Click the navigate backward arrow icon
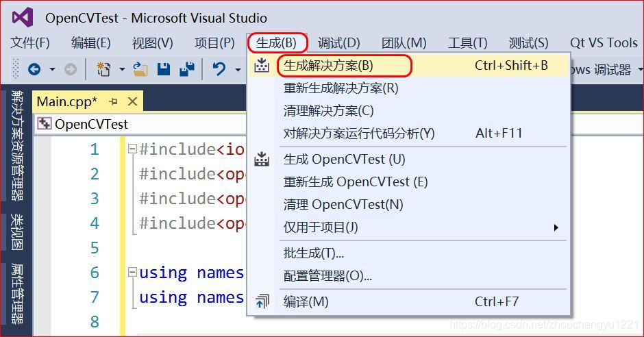This screenshot has height=337, width=644. (34, 69)
